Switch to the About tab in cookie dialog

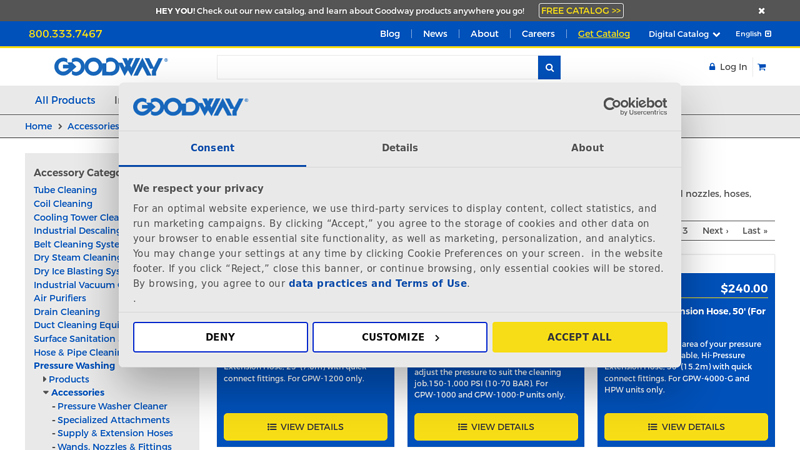(x=587, y=148)
